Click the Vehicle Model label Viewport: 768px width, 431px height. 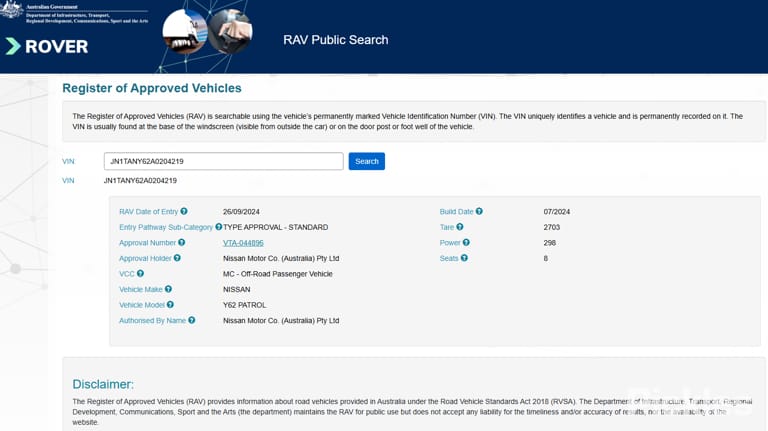pos(142,305)
